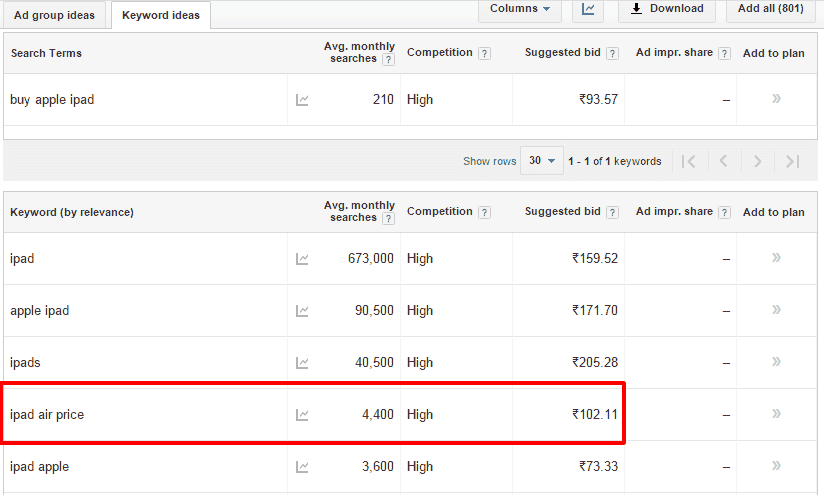This screenshot has height=495, width=824.
Task: Show trend chart for ipad keyword
Action: (x=302, y=259)
